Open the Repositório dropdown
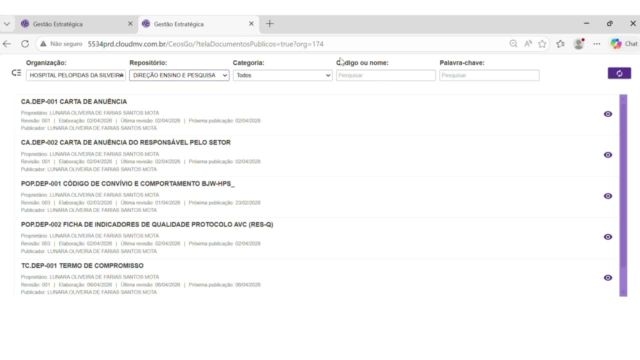 [x=179, y=76]
